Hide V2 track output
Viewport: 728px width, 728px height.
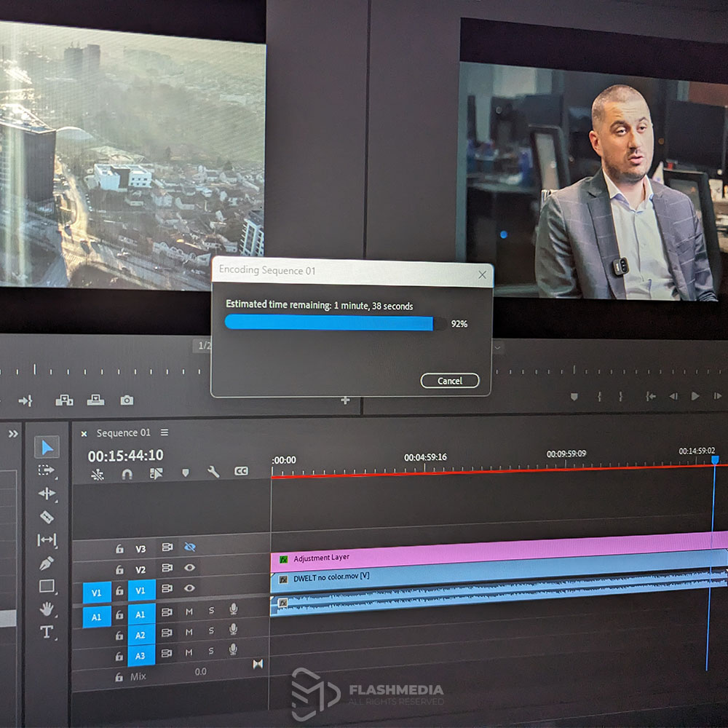click(189, 567)
